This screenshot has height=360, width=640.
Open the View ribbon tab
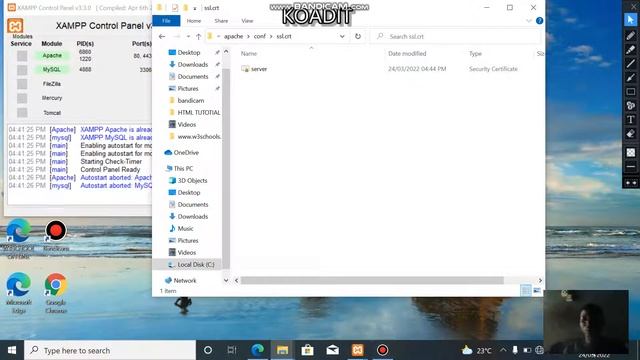pos(247,21)
